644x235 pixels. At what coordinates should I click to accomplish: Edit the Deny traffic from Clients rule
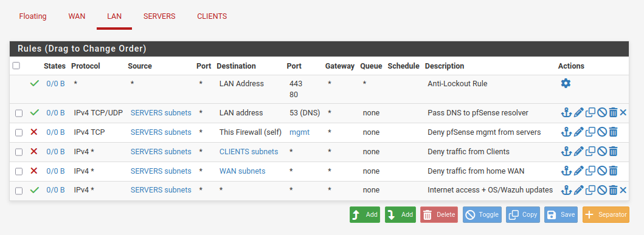point(578,152)
